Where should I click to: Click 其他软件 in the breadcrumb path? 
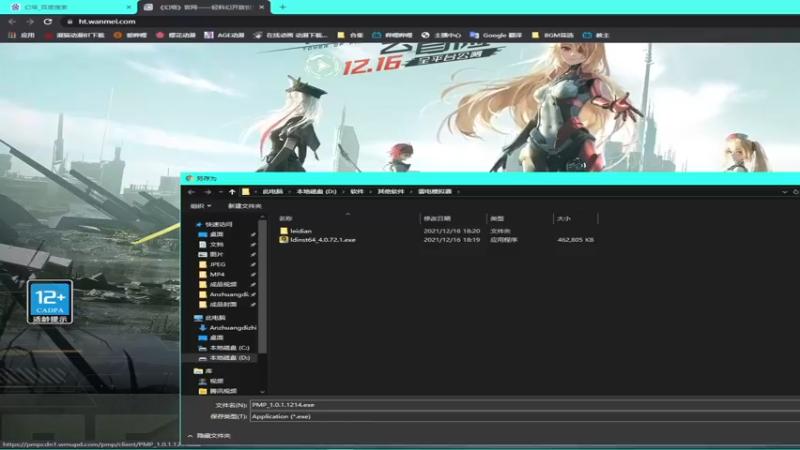pos(390,192)
